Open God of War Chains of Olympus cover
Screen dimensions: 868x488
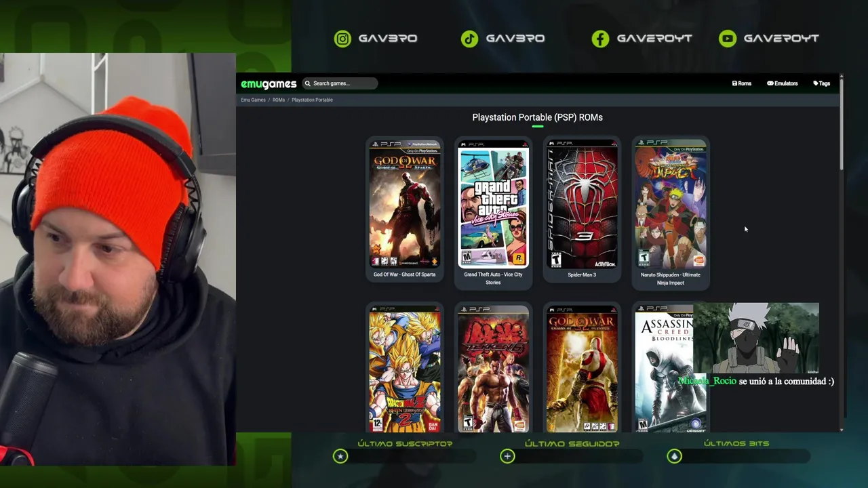pos(582,369)
